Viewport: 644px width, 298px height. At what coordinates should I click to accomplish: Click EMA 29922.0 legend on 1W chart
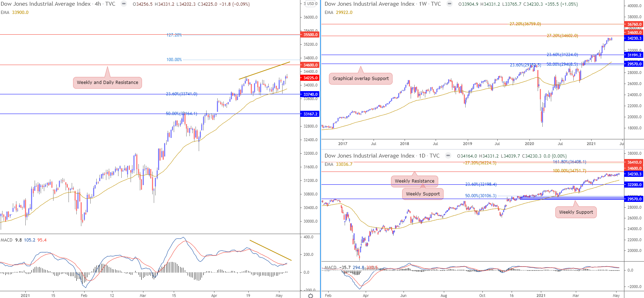point(339,13)
